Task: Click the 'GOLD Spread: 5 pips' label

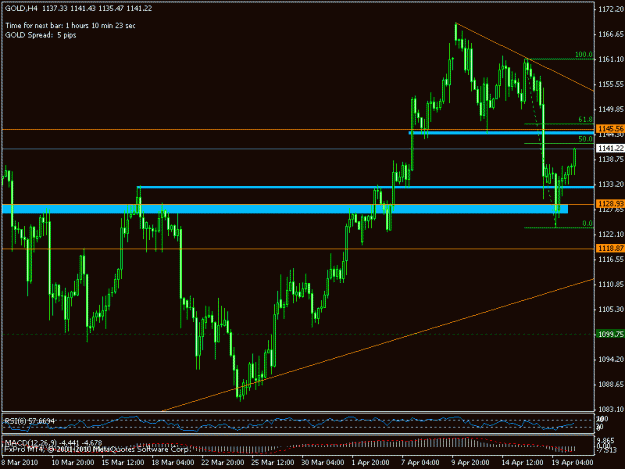Action: pyautogui.click(x=41, y=35)
